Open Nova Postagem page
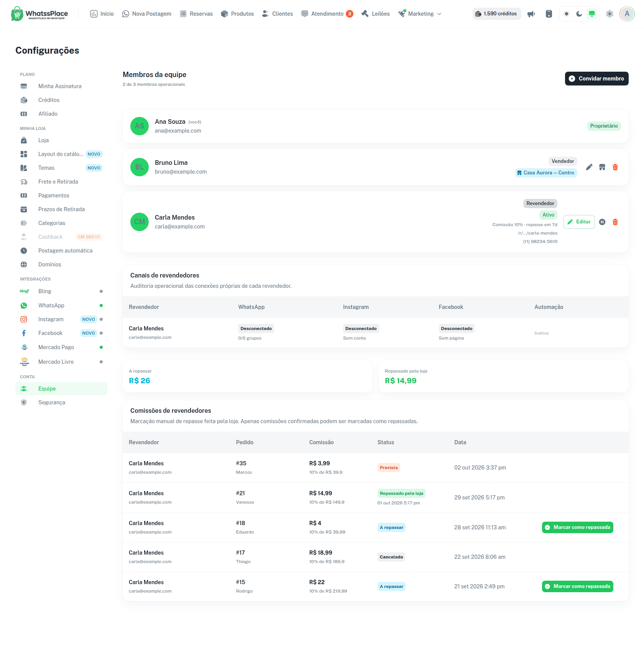This screenshot has height=647, width=644. click(x=147, y=14)
